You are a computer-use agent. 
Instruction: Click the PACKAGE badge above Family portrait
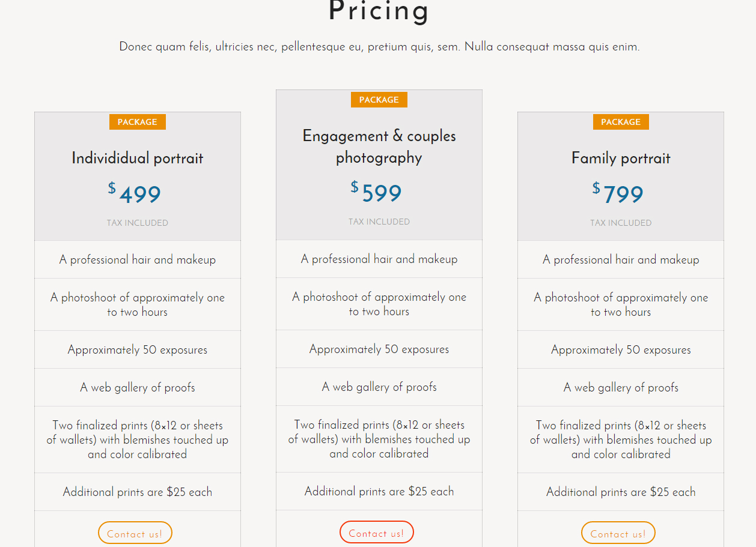point(621,122)
